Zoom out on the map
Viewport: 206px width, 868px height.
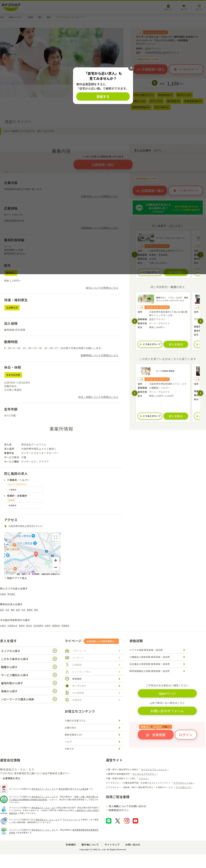point(55,567)
